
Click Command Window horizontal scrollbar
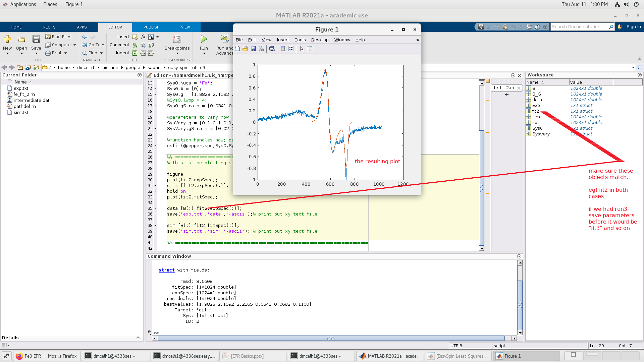[330, 339]
